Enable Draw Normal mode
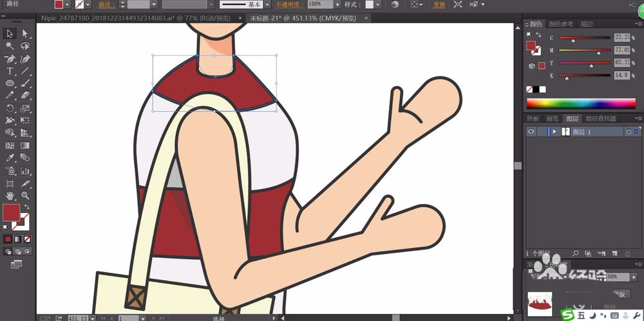 click(8, 252)
